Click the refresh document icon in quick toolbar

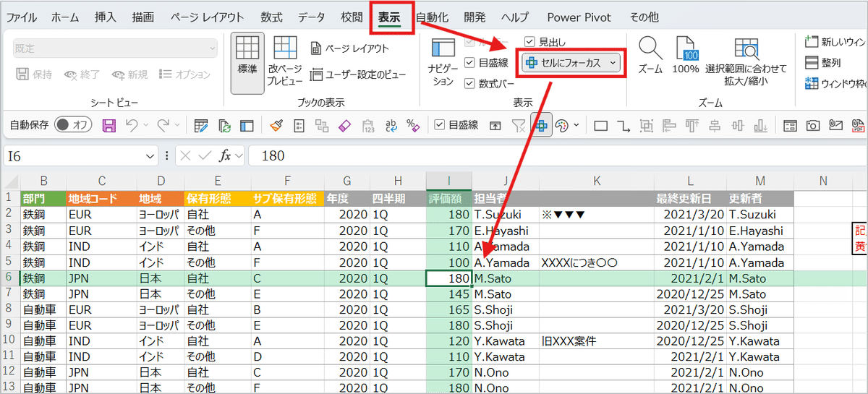tap(224, 125)
